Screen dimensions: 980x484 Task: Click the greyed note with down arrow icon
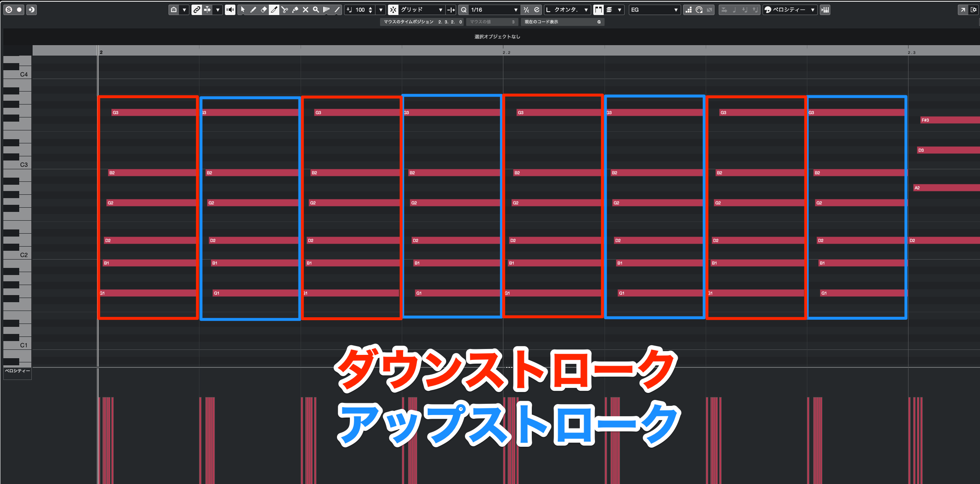click(745, 10)
